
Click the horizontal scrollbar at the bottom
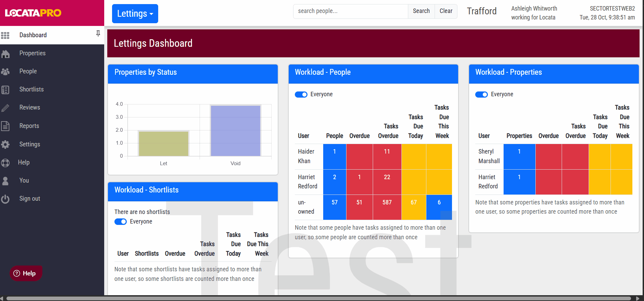(318, 298)
